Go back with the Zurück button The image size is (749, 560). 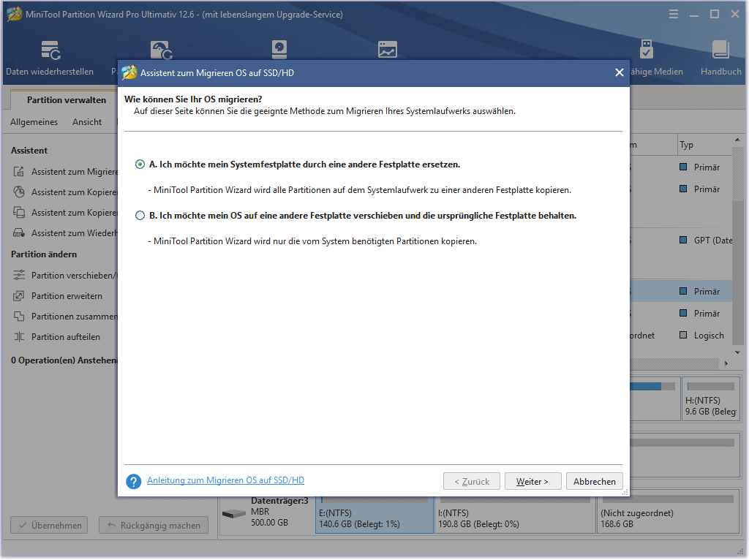[472, 481]
